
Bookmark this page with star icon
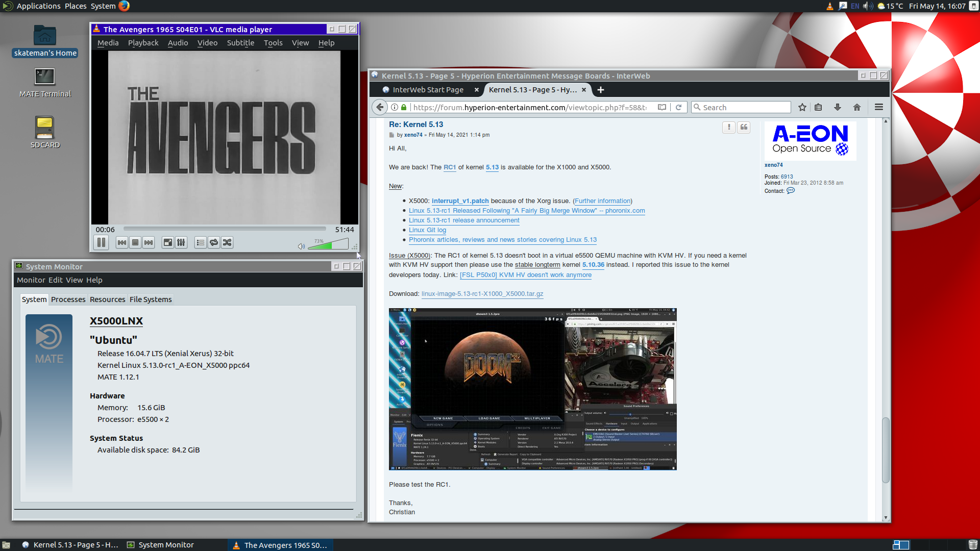pyautogui.click(x=802, y=107)
